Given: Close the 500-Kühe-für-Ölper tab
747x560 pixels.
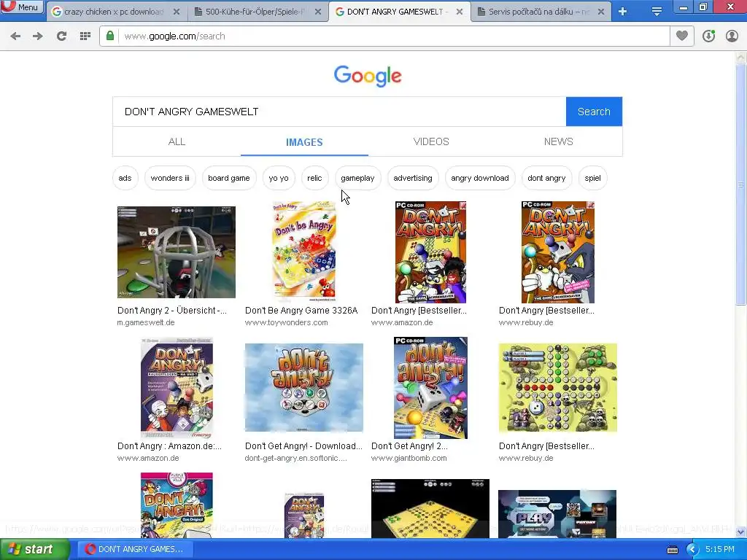Looking at the screenshot, I should point(318,12).
